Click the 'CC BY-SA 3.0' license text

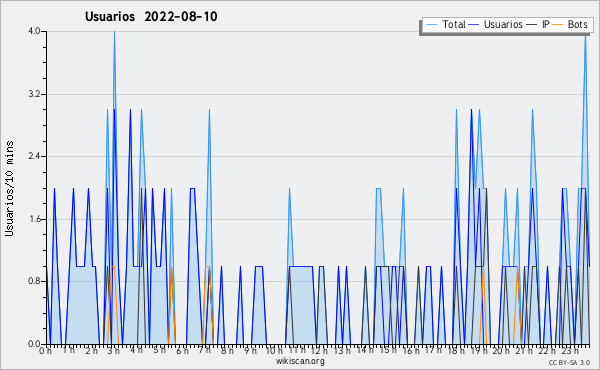click(569, 362)
